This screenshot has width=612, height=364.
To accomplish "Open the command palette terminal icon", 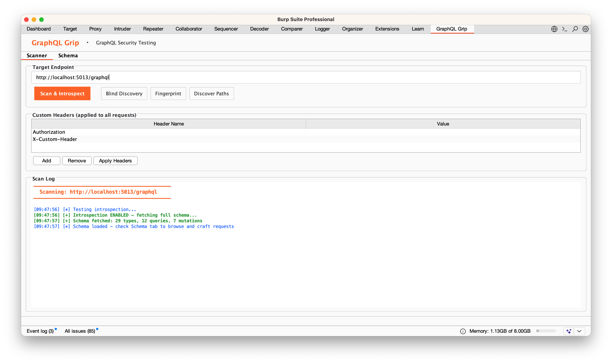I will coord(565,29).
